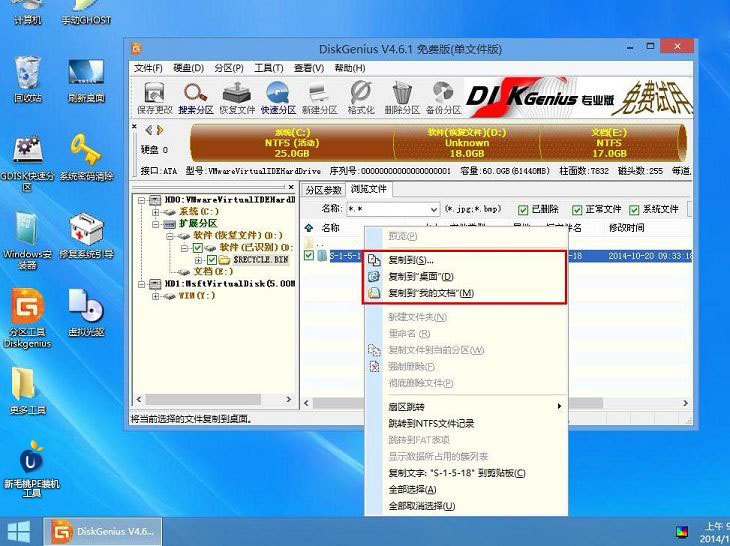This screenshot has width=730, height=546.
Task: Click the 恢复文件 recover files toolbar icon
Action: pos(237,98)
